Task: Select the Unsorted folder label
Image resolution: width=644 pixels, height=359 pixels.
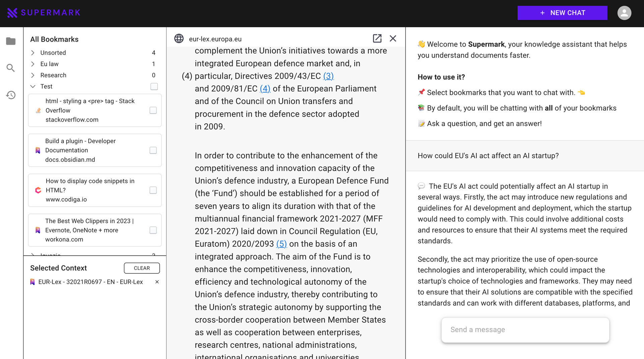Action: coord(53,53)
